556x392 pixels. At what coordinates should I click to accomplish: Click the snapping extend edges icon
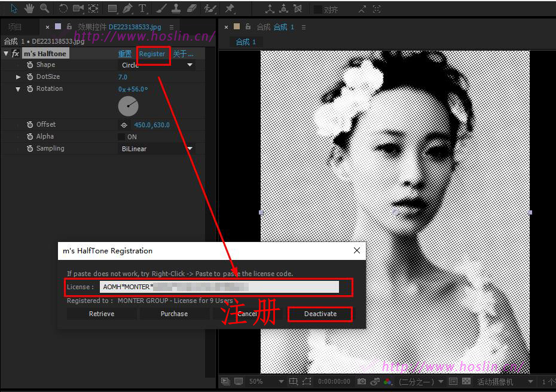click(362, 10)
